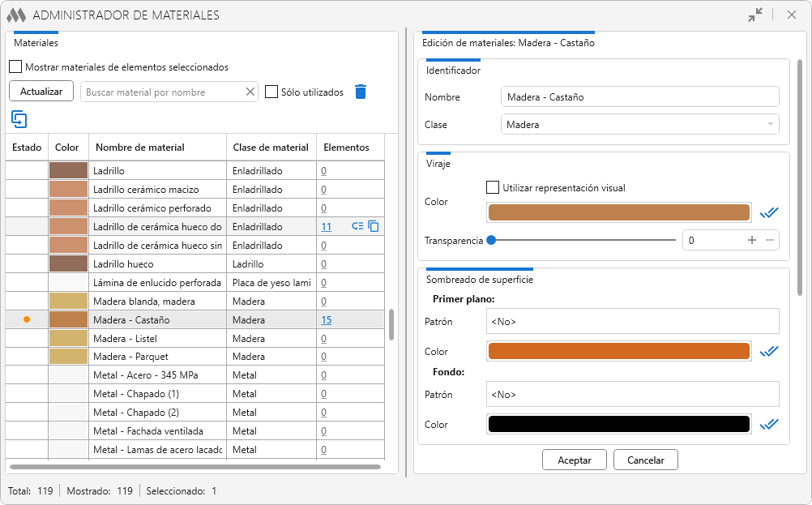Click the Clase de material column header

click(271, 147)
